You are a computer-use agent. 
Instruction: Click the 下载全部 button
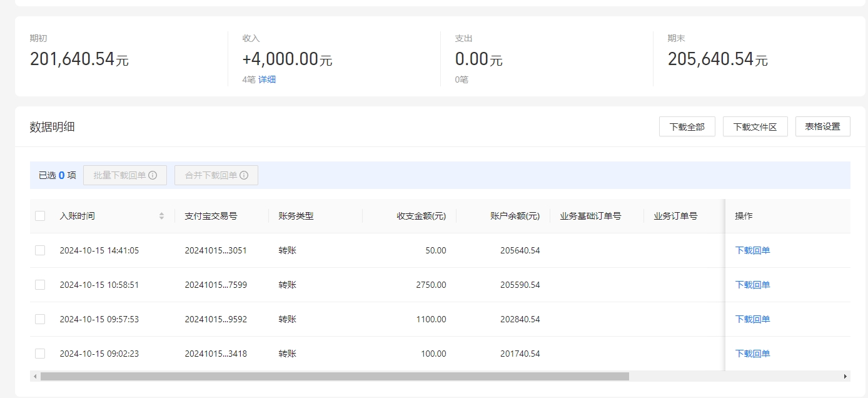(x=687, y=126)
